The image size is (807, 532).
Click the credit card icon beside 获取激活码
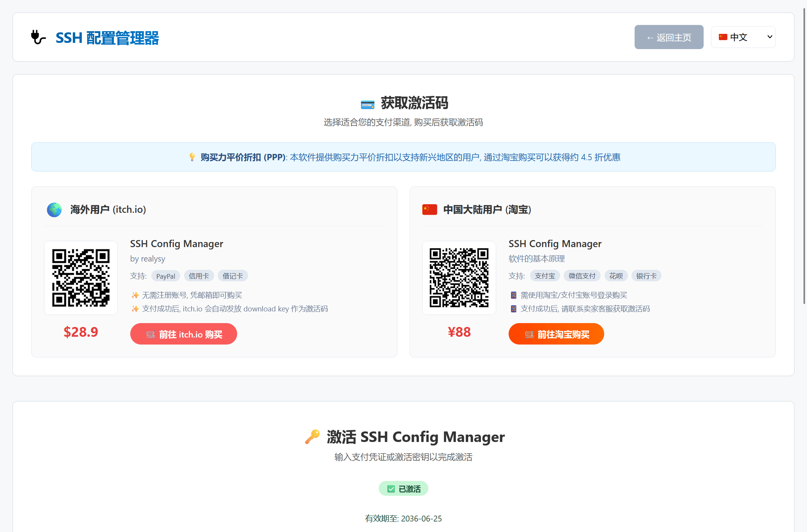point(367,104)
